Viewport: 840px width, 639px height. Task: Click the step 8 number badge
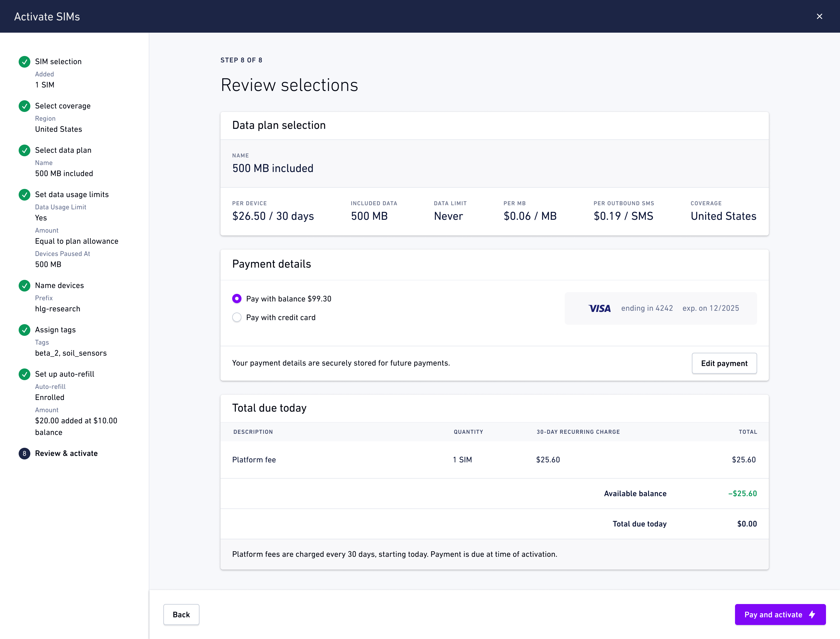(24, 453)
